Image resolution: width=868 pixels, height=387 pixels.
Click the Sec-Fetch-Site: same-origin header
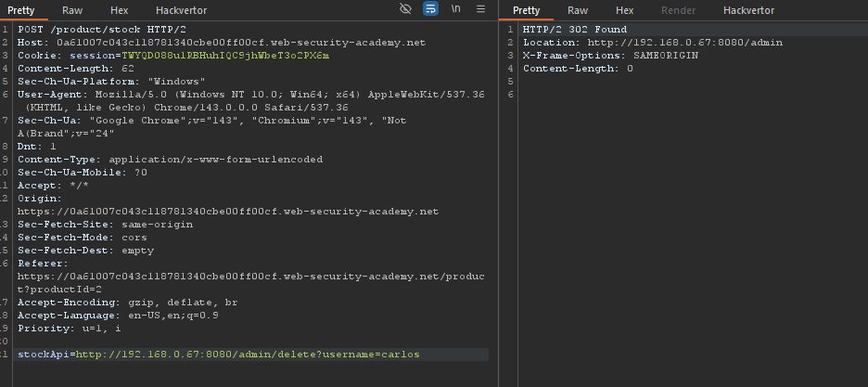coord(105,225)
